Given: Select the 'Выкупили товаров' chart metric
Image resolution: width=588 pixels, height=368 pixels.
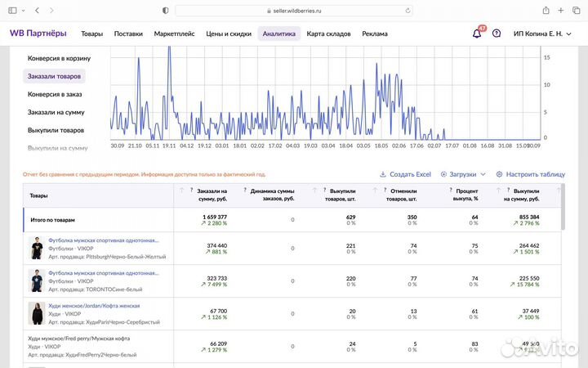Looking at the screenshot, I should tap(56, 130).
